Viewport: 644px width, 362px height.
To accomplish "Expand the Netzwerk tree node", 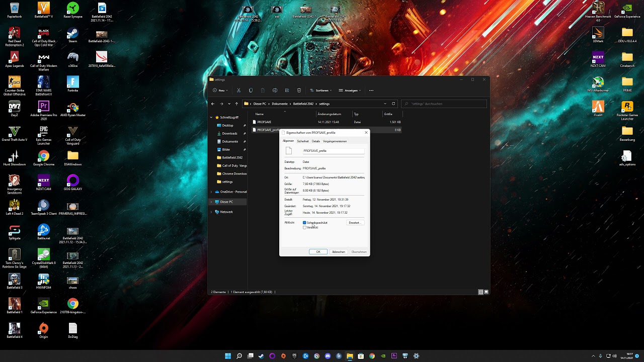I will point(211,212).
